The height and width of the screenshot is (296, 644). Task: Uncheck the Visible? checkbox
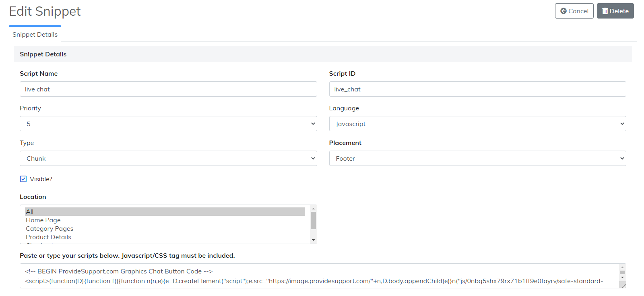23,179
